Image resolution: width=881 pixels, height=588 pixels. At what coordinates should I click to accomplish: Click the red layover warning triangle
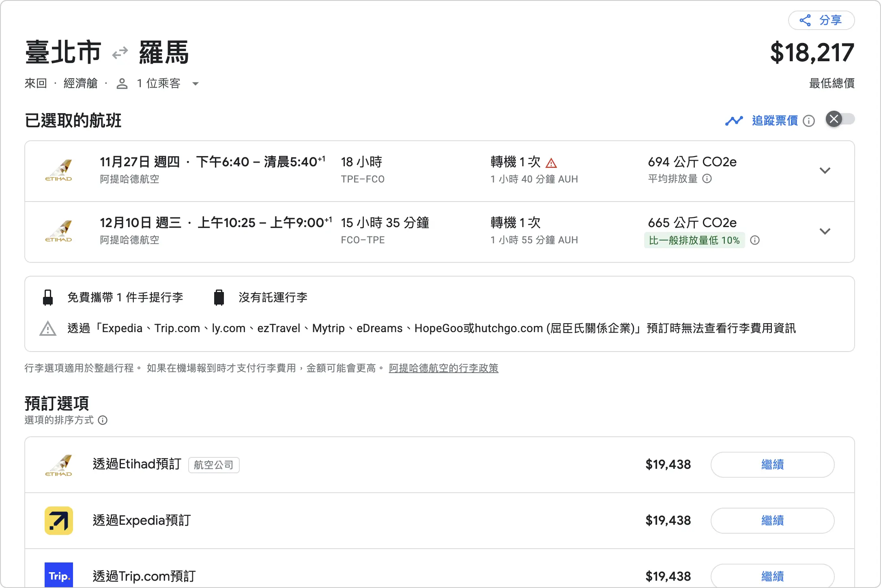(551, 163)
